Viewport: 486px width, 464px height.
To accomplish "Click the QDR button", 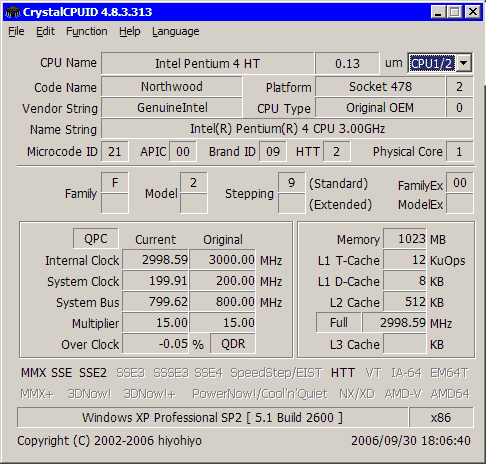I will (233, 344).
